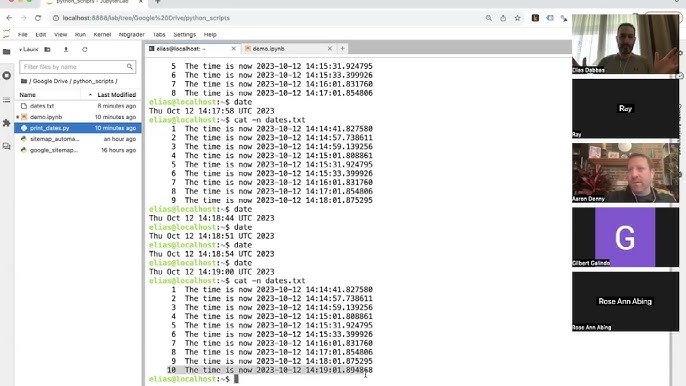
Task: Select the demo.ipynb file in browser
Action: coord(78,117)
